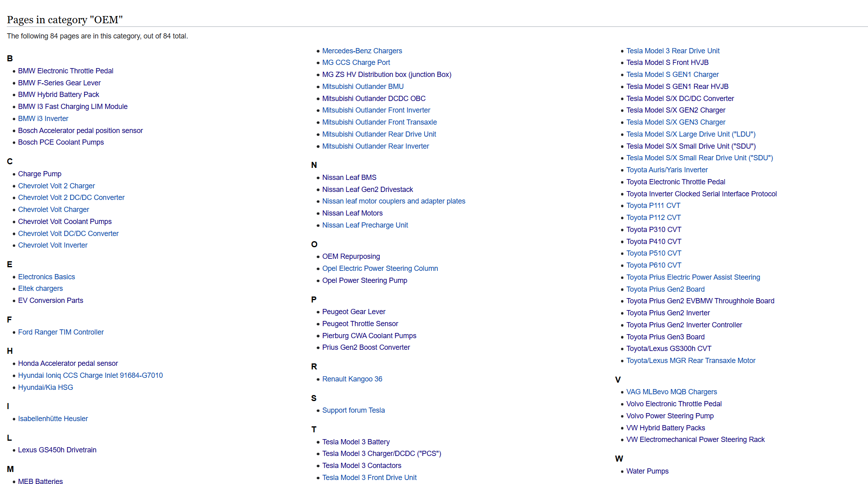Viewport: 868px width, 484px height.
Task: Open the Ford Ranger TIM Controller link
Action: (x=61, y=332)
